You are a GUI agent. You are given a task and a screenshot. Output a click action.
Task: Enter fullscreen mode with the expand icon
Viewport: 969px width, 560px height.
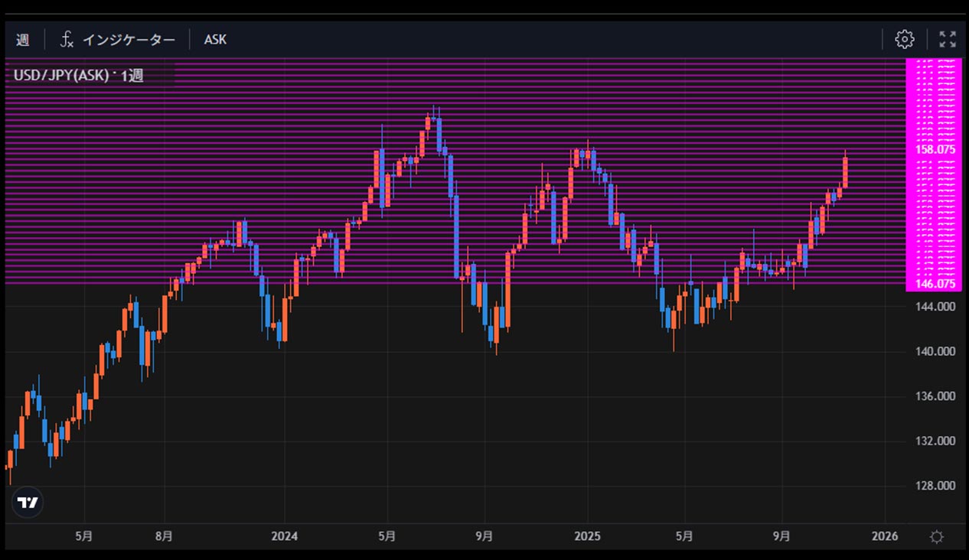(x=947, y=39)
